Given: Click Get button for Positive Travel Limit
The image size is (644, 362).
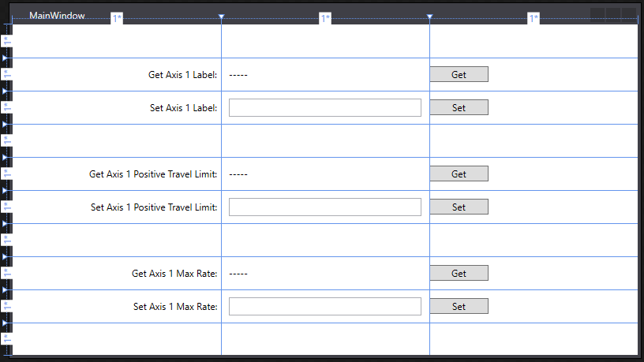Looking at the screenshot, I should pyautogui.click(x=459, y=174).
